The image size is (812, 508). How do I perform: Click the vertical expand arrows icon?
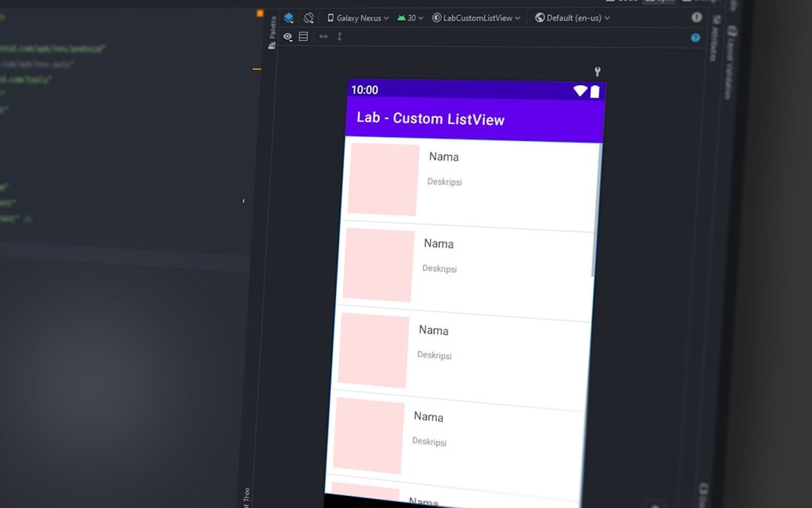[x=339, y=37]
